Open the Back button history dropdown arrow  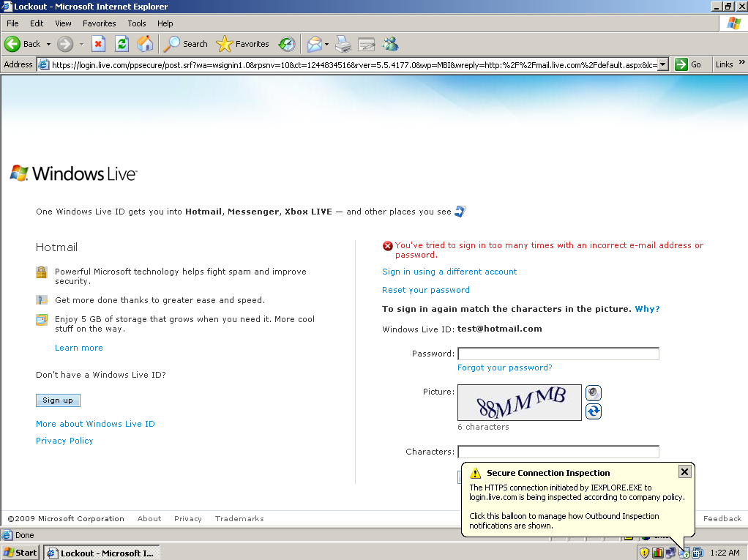48,44
